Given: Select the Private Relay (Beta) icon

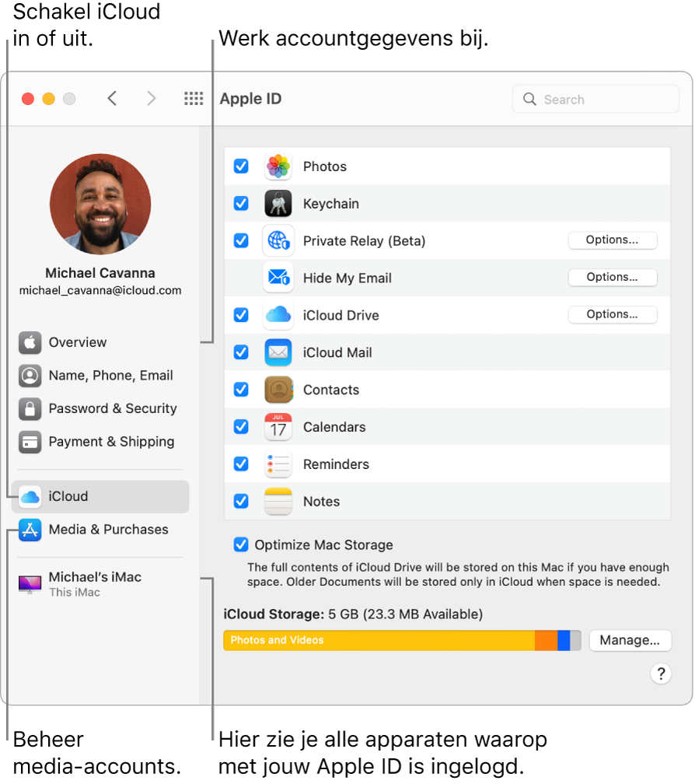Looking at the screenshot, I should pos(278,241).
